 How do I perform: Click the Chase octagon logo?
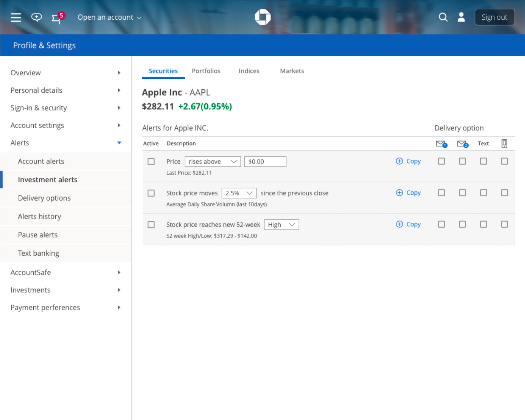(262, 17)
